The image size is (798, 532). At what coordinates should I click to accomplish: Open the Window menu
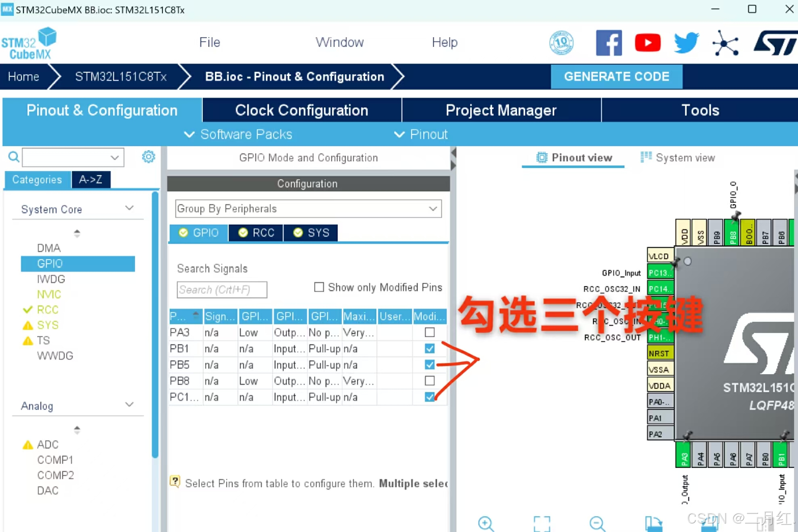340,42
